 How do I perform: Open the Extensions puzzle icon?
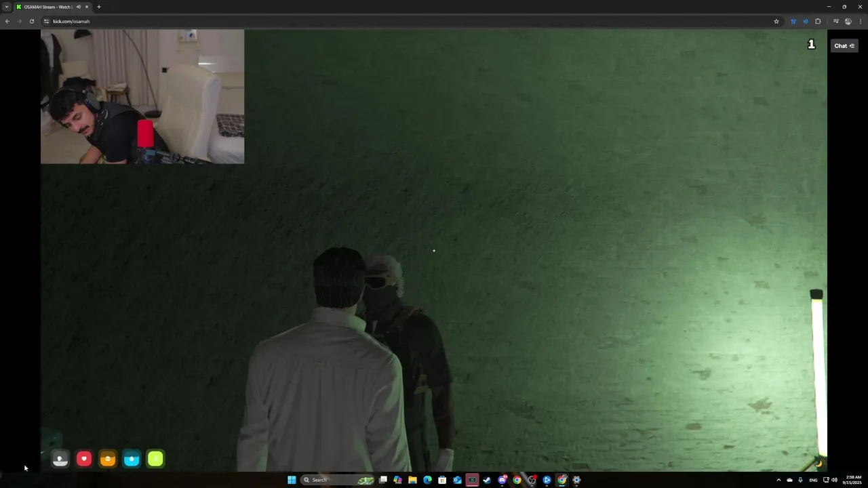click(818, 21)
